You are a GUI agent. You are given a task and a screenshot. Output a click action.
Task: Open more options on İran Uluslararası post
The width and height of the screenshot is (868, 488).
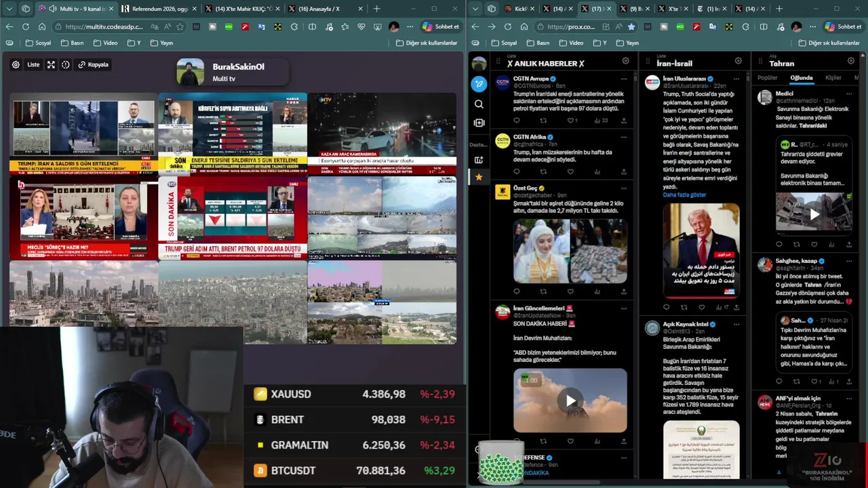(736, 79)
